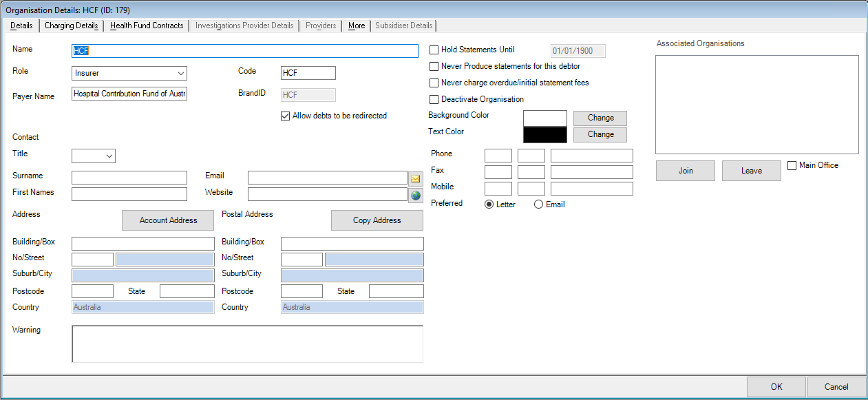Enable Never charge overdue/initial statement fees

click(x=434, y=83)
